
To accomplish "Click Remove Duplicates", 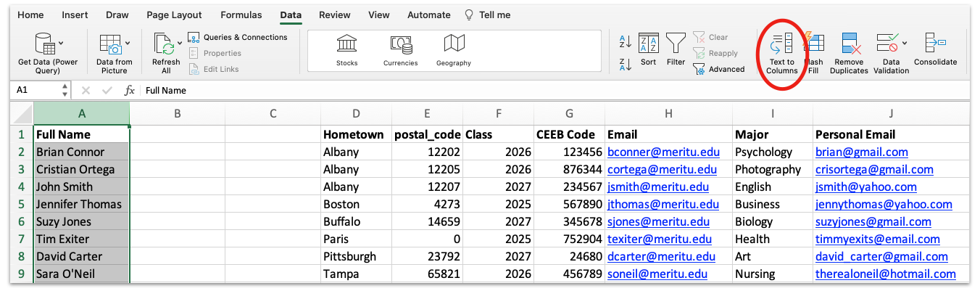I will point(850,54).
